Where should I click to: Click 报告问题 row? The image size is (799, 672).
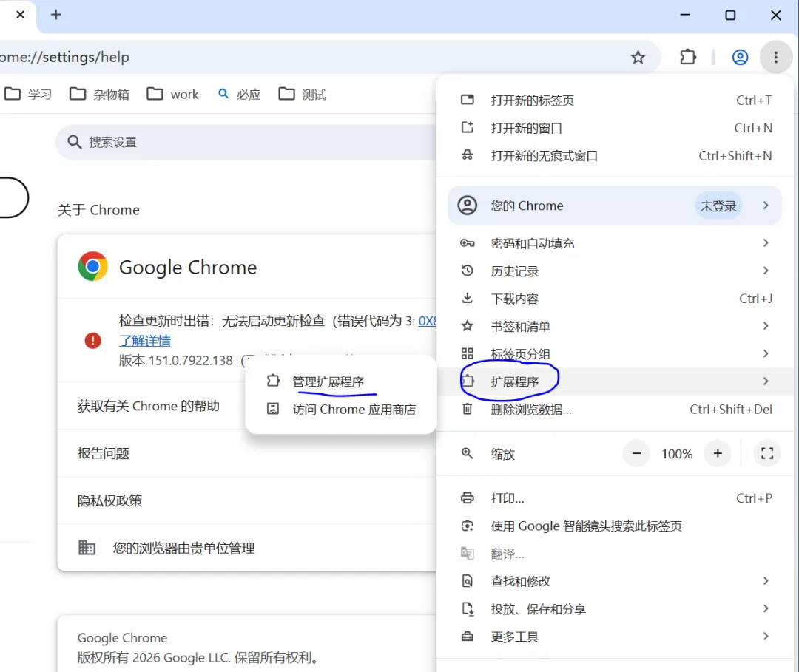pyautogui.click(x=246, y=453)
